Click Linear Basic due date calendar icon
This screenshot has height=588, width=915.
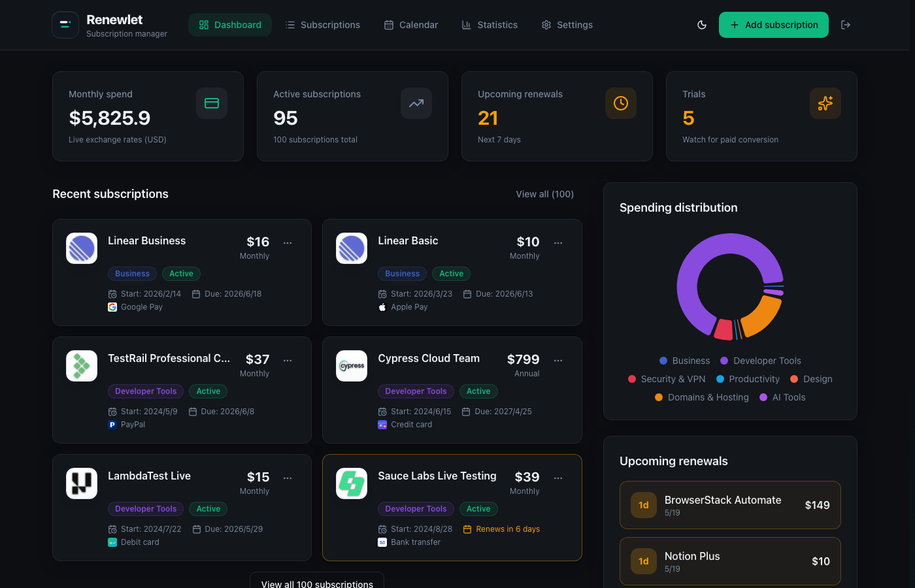tap(467, 294)
